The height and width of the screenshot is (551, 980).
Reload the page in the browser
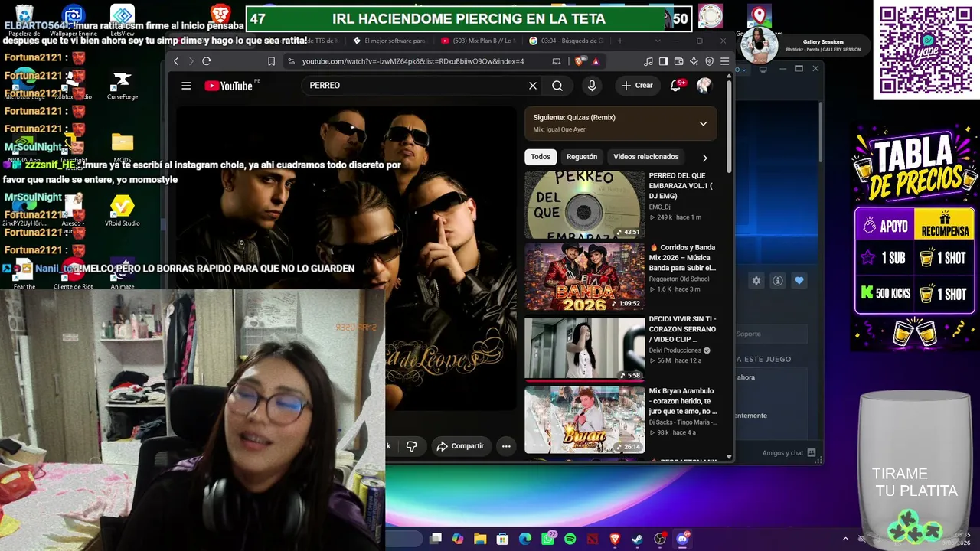pos(207,61)
